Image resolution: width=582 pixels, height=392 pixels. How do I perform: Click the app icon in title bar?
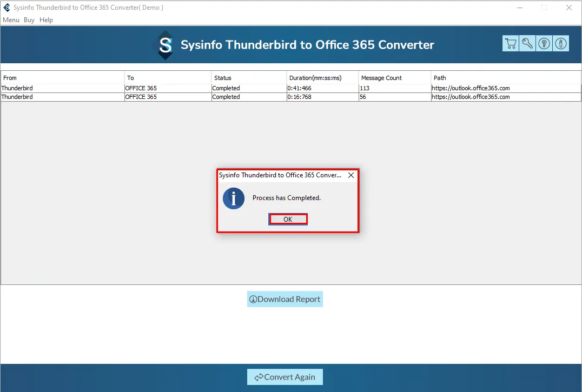click(x=6, y=8)
